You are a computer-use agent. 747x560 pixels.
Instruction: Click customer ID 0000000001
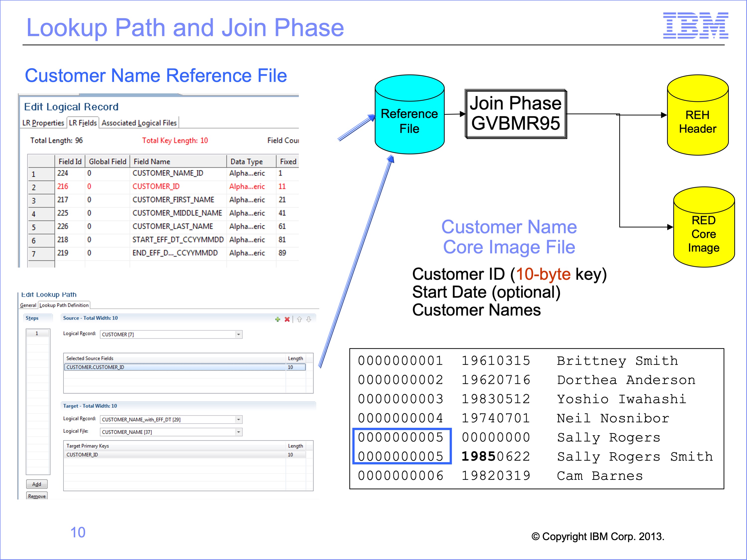point(401,361)
